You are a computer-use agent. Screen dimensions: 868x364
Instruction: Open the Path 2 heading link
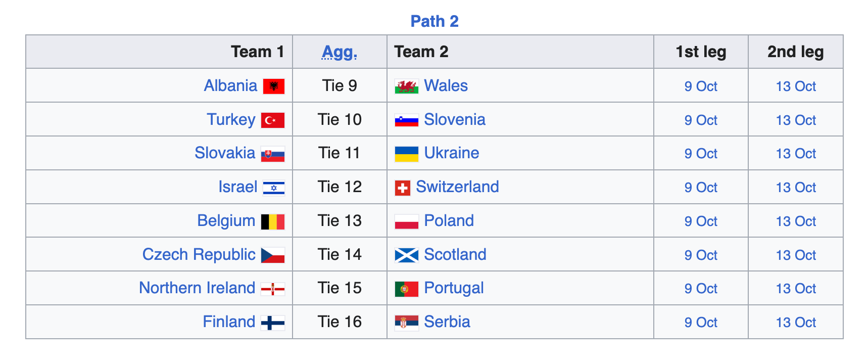435,21
